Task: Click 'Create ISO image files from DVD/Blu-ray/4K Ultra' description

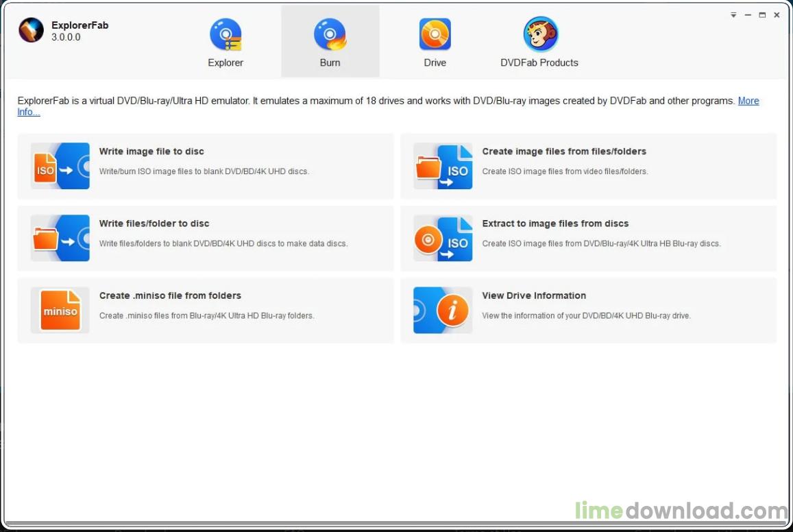Action: point(601,243)
